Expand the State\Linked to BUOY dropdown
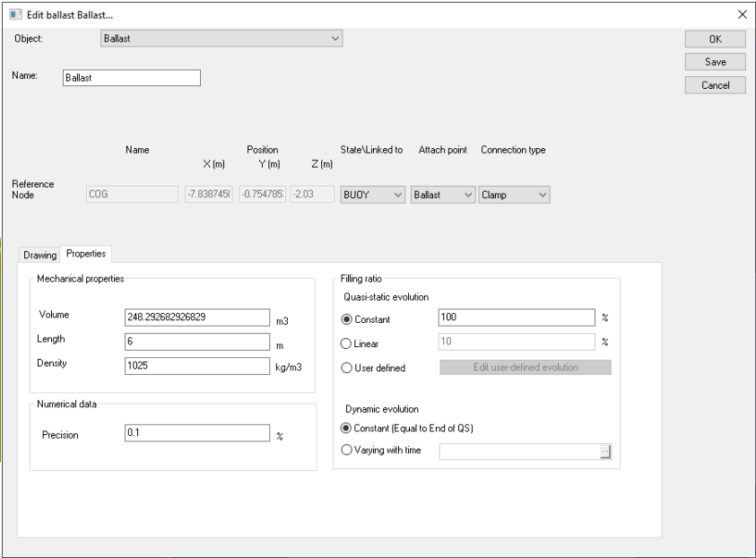The image size is (756, 558). point(372,195)
